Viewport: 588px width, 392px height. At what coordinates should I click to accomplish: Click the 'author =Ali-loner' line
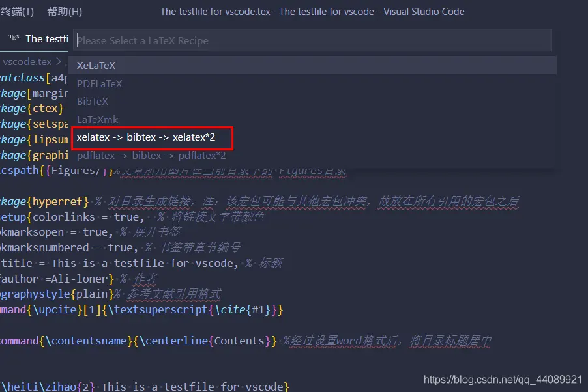57,279
